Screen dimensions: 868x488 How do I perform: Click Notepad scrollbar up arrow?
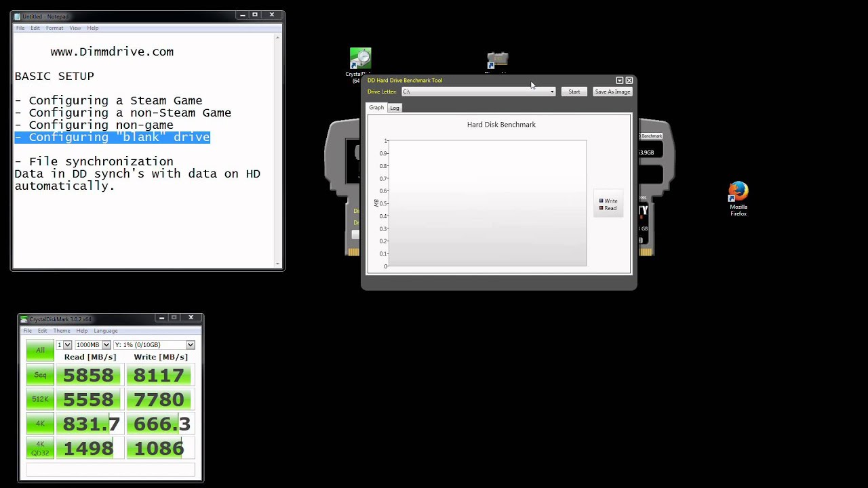278,38
